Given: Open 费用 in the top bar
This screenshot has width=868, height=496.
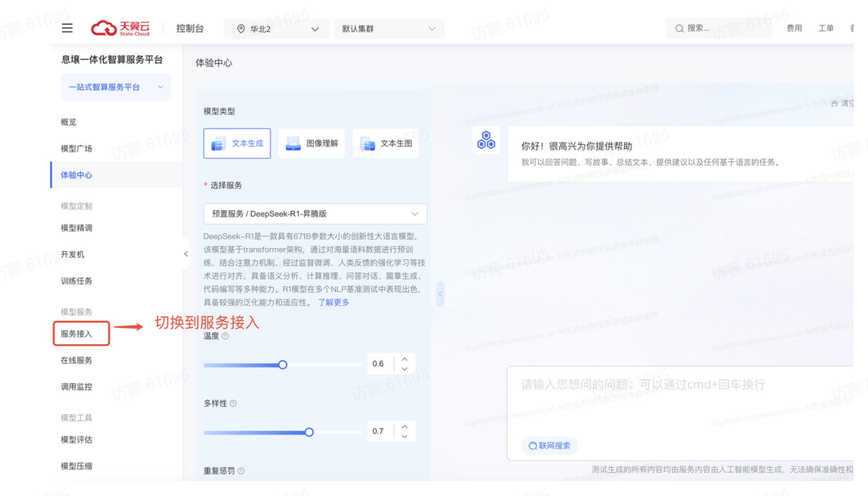Looking at the screenshot, I should (x=794, y=28).
